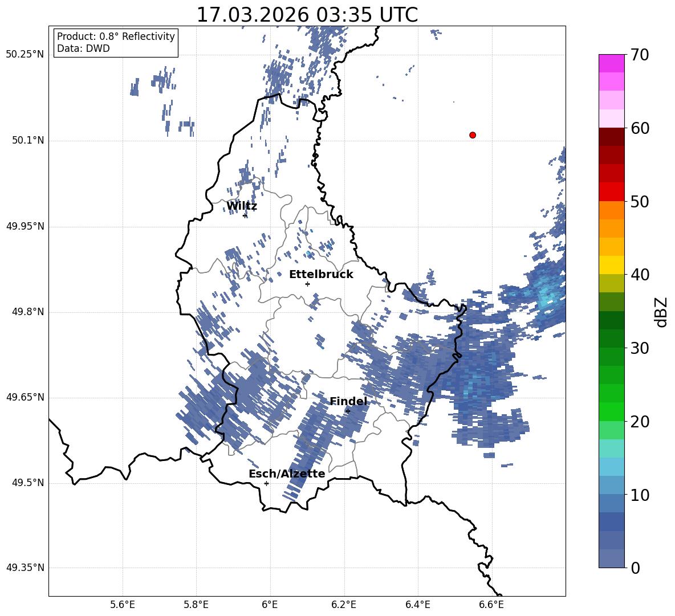Click the 49.65°N latitude label
This screenshot has height=616, width=675.
(x=25, y=397)
